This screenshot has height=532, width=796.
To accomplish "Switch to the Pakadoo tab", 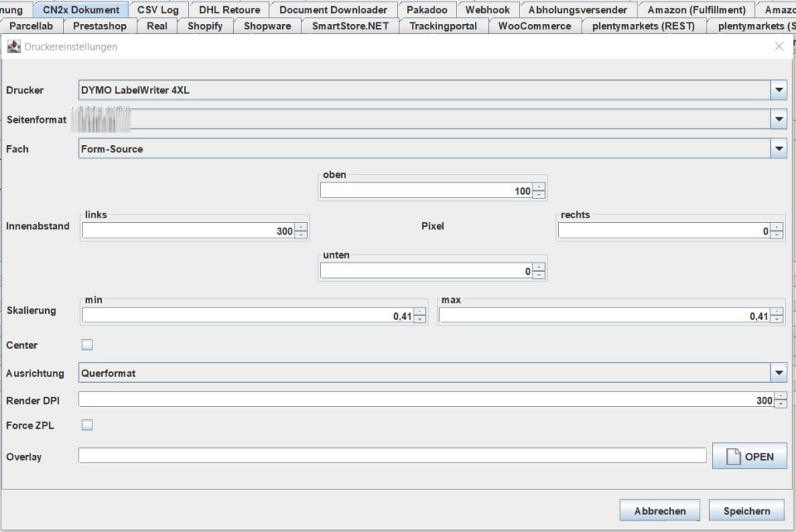I will tap(427, 9).
